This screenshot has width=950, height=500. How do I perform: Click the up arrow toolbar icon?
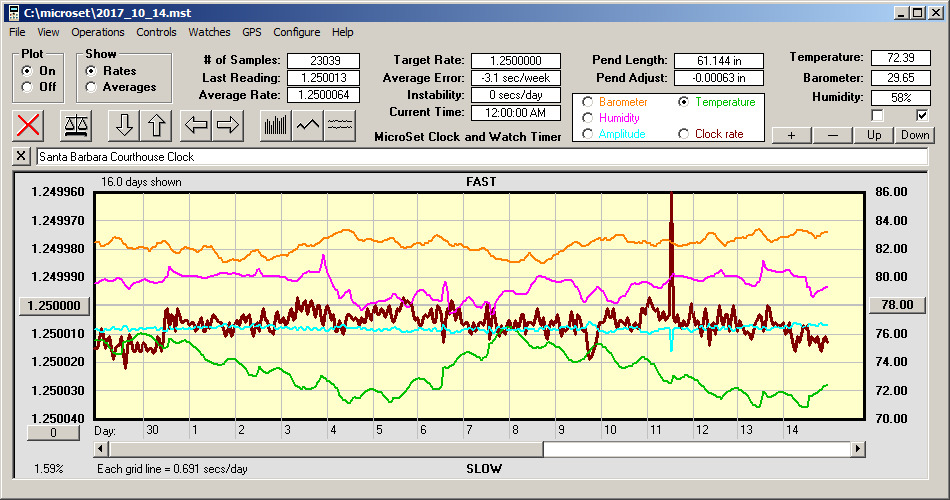pos(156,125)
